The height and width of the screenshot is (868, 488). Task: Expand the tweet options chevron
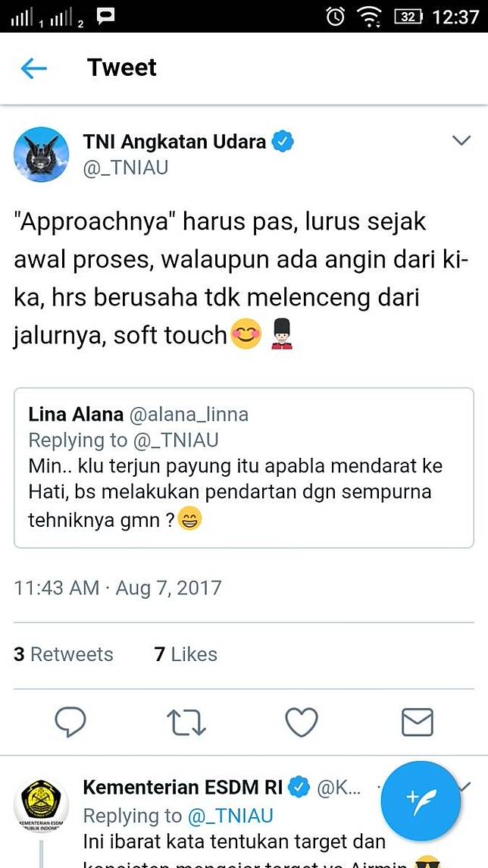click(x=461, y=140)
